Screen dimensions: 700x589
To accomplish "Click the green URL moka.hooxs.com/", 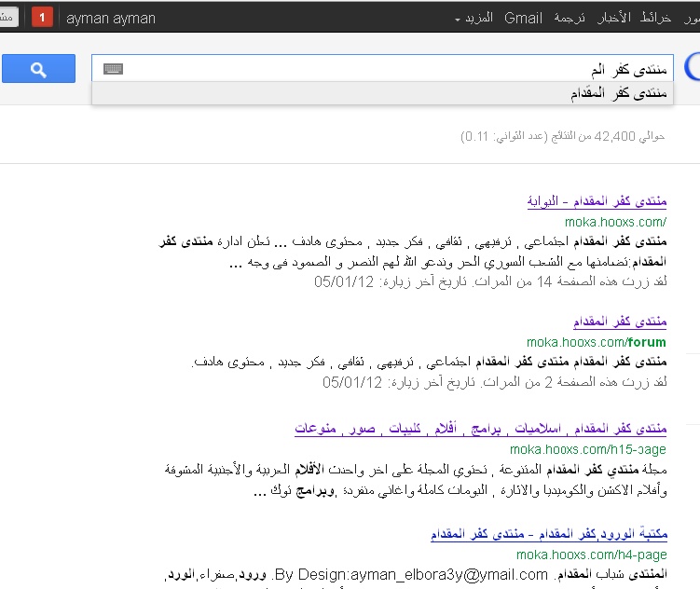I will pyautogui.click(x=615, y=222).
